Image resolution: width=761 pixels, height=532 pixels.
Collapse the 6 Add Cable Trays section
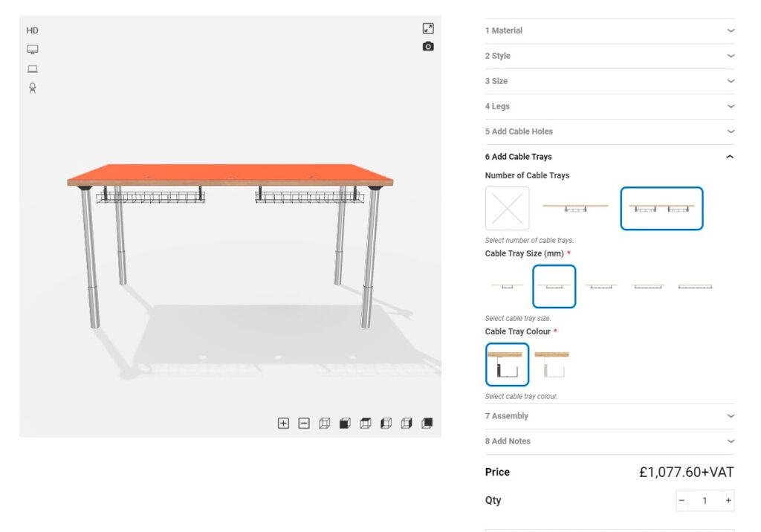[x=609, y=157]
